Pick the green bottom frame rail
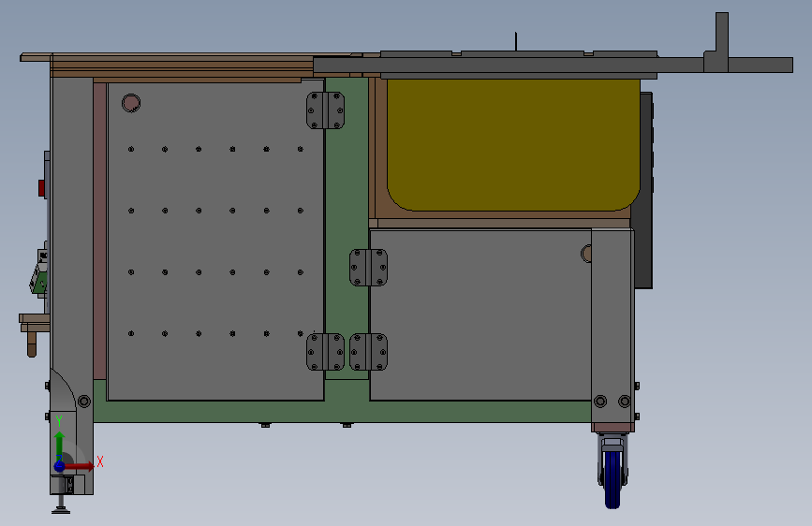This screenshot has width=812, height=526. (x=342, y=412)
